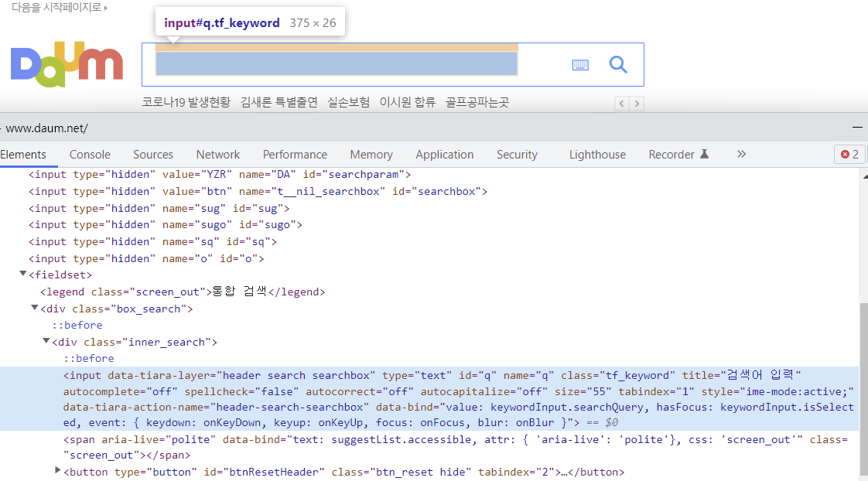Image resolution: width=868 pixels, height=481 pixels.
Task: Select the ::before under box_search
Action: 77,325
